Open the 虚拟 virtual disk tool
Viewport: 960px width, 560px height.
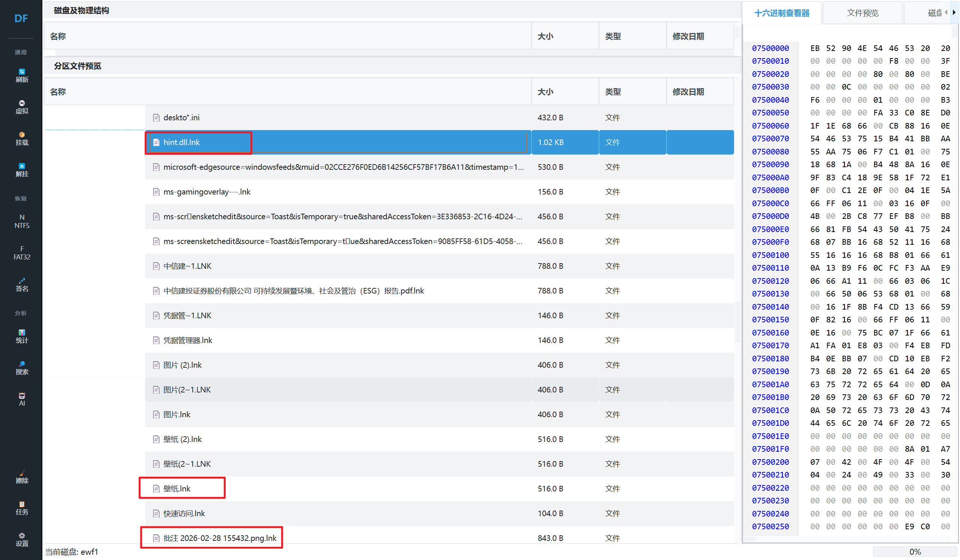point(22,107)
